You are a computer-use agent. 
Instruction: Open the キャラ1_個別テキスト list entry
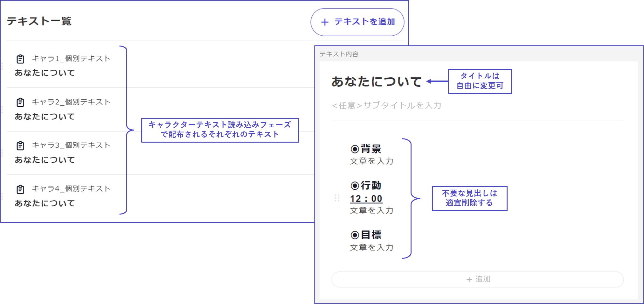pyautogui.click(x=64, y=66)
